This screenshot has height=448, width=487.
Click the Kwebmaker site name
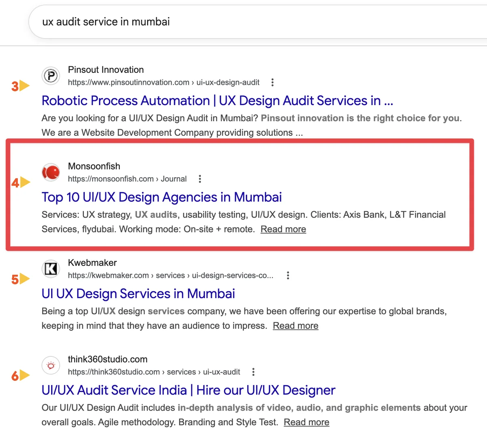click(92, 263)
